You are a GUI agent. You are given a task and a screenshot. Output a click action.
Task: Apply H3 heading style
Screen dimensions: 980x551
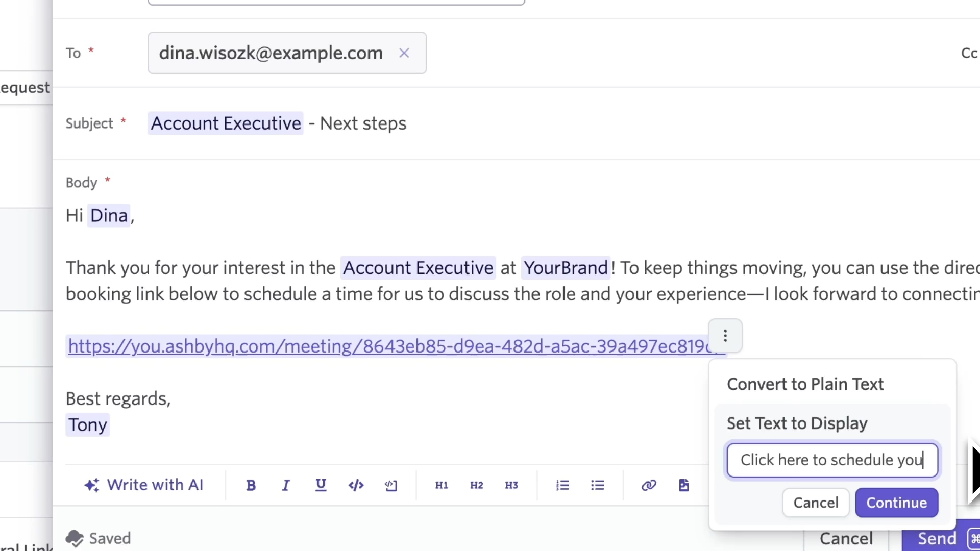coord(511,485)
